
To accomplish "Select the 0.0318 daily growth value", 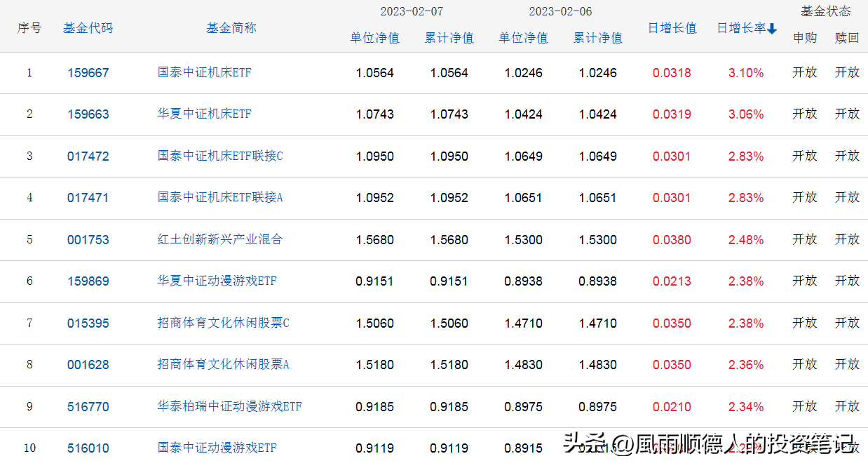I will [x=672, y=73].
